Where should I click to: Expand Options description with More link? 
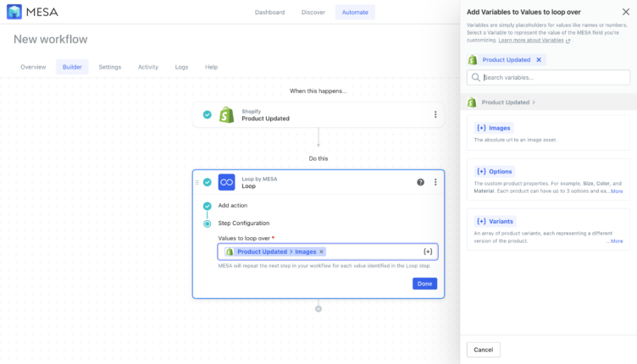[616, 191]
